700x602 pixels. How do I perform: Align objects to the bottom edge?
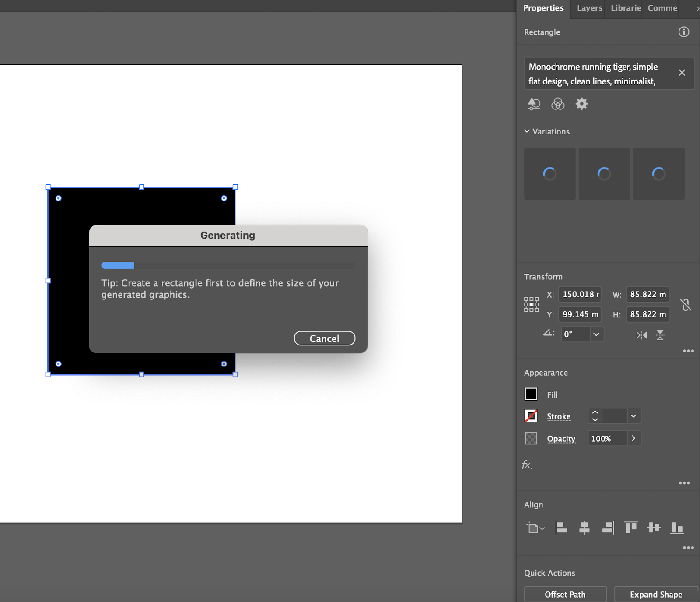coord(677,528)
